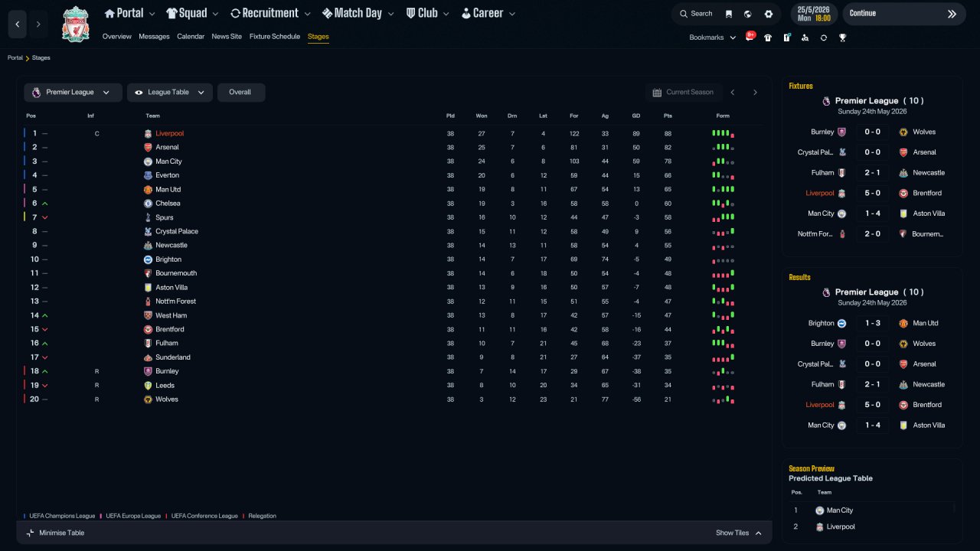Sort the table by the GD column header
Viewport: 980px width, 551px height.
[636, 116]
